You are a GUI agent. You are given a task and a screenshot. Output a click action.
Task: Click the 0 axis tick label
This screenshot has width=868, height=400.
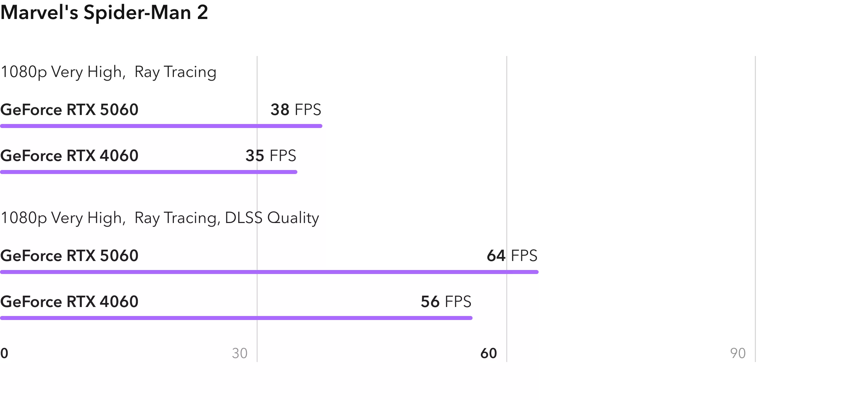click(x=4, y=353)
